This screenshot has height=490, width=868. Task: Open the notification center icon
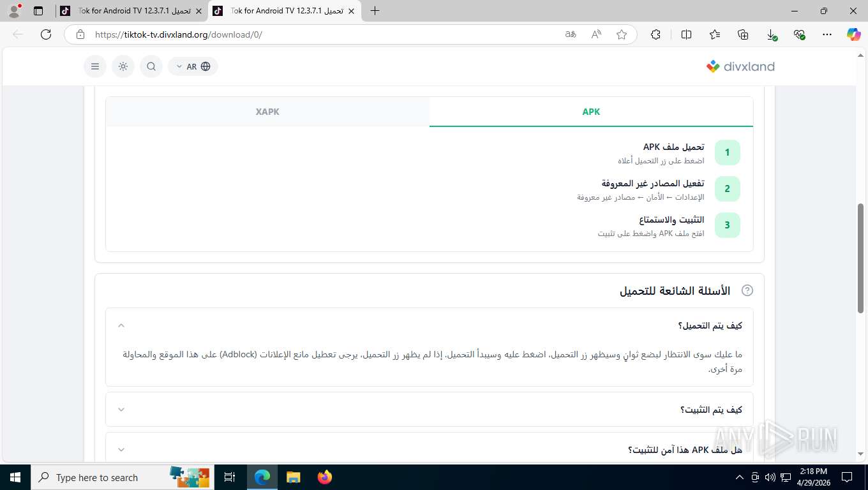tap(847, 477)
